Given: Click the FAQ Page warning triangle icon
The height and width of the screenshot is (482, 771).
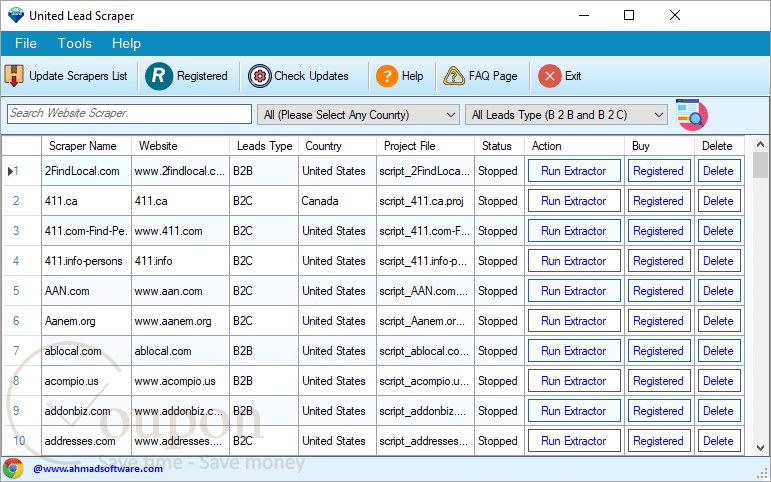Looking at the screenshot, I should 453,76.
